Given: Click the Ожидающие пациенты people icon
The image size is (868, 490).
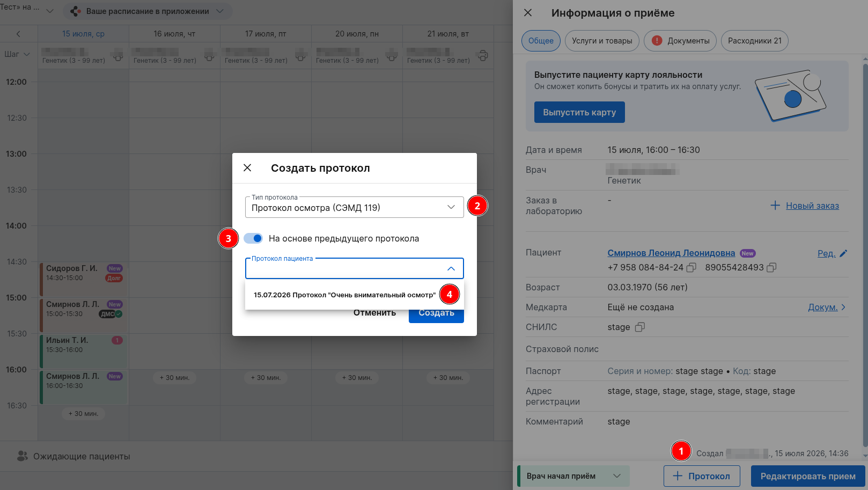Looking at the screenshot, I should click(22, 456).
